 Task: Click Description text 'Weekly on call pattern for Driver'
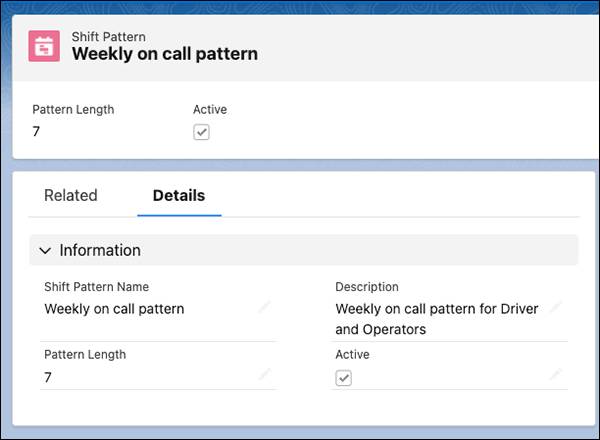click(437, 309)
